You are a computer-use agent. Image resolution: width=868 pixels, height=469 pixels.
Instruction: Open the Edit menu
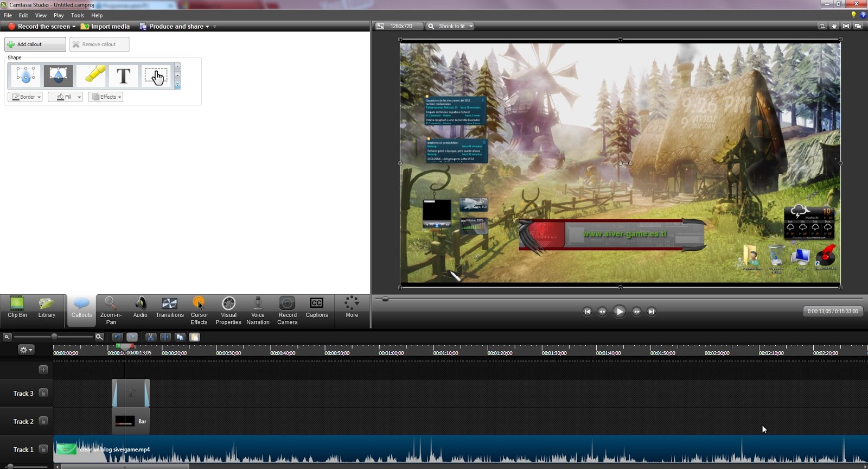click(x=23, y=15)
